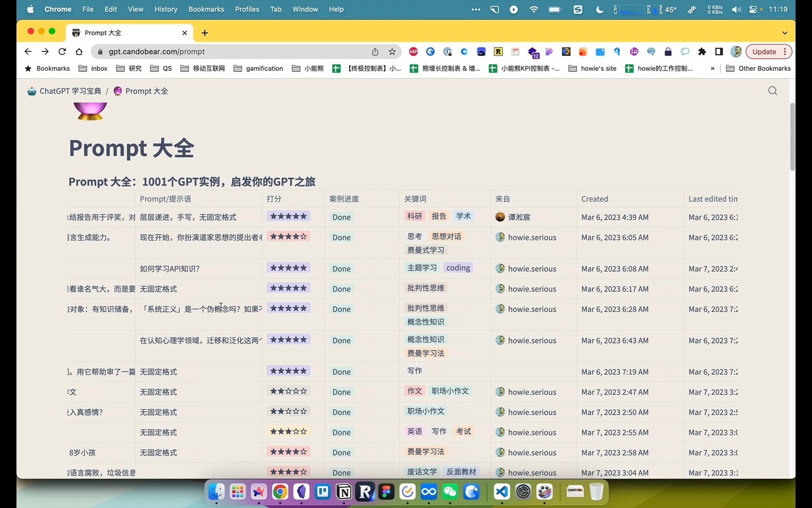812x508 pixels.
Task: Open the bookmarks overflow chevron
Action: [x=713, y=68]
